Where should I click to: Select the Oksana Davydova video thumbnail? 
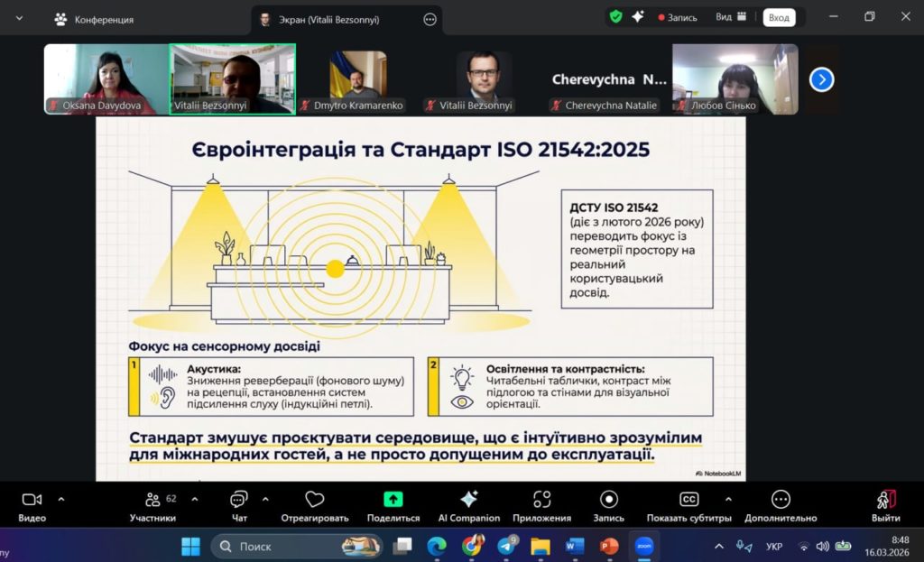[x=106, y=78]
